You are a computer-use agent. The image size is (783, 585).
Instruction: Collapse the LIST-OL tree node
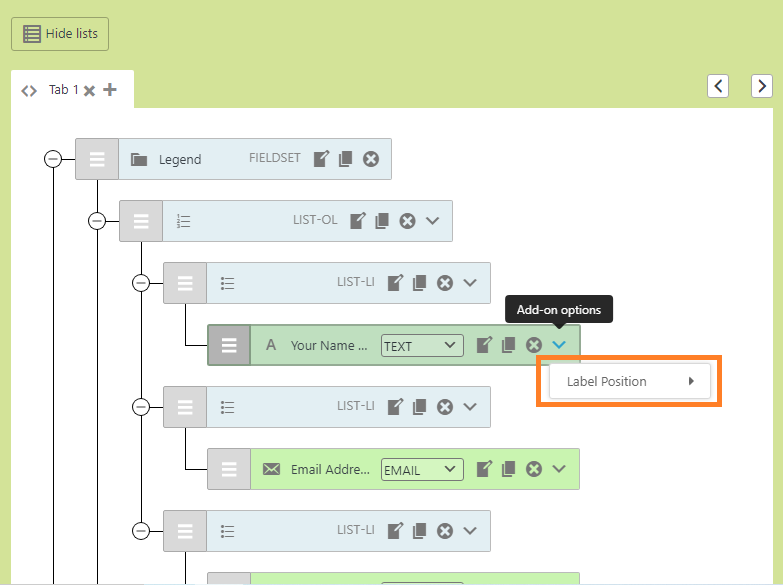click(x=97, y=221)
